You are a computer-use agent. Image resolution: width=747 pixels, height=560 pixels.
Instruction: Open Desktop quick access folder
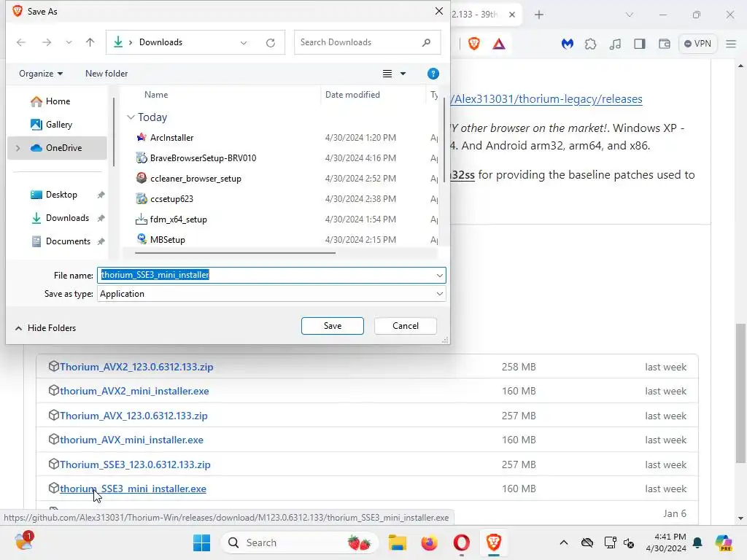pyautogui.click(x=61, y=194)
